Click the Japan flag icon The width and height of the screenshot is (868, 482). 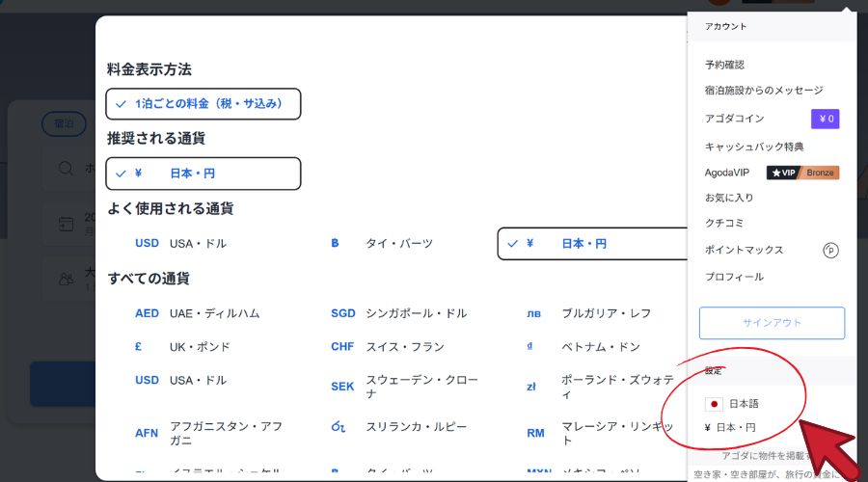(x=714, y=404)
